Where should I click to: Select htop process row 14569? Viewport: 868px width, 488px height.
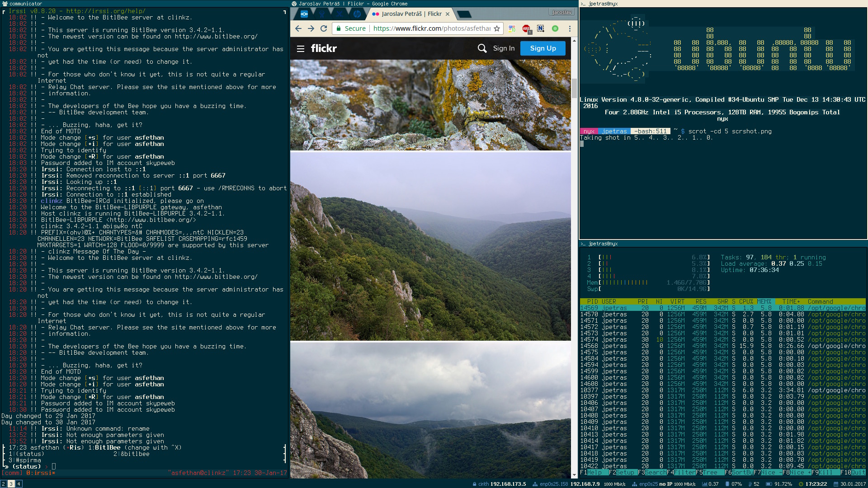[722, 308]
